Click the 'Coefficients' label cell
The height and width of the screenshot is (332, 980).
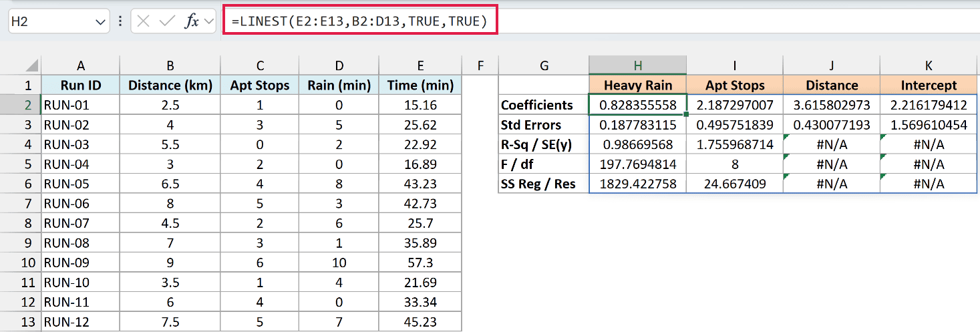pyautogui.click(x=544, y=105)
